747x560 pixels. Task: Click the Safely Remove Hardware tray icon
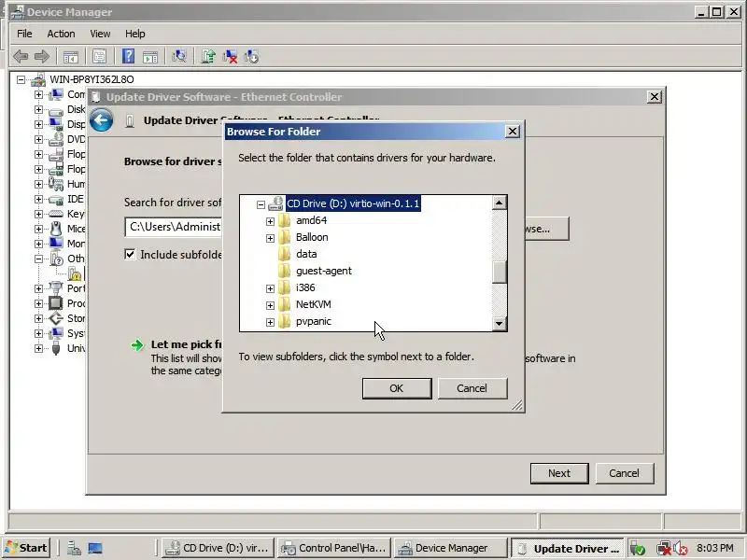[x=638, y=549]
